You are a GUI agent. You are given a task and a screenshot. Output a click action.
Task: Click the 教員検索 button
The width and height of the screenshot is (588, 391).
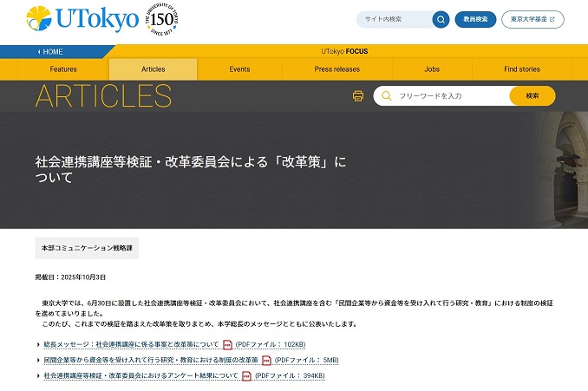pos(475,19)
